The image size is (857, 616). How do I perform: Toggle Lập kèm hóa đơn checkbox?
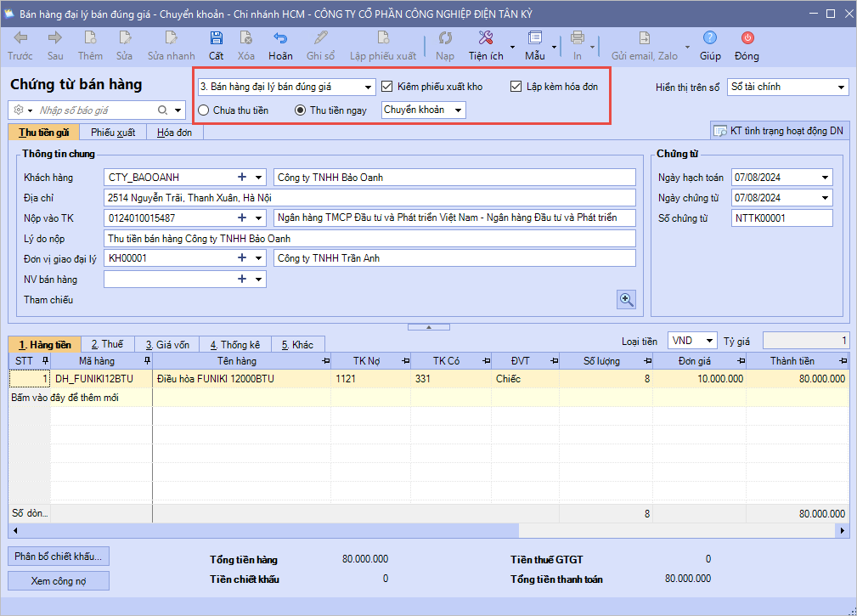click(516, 87)
